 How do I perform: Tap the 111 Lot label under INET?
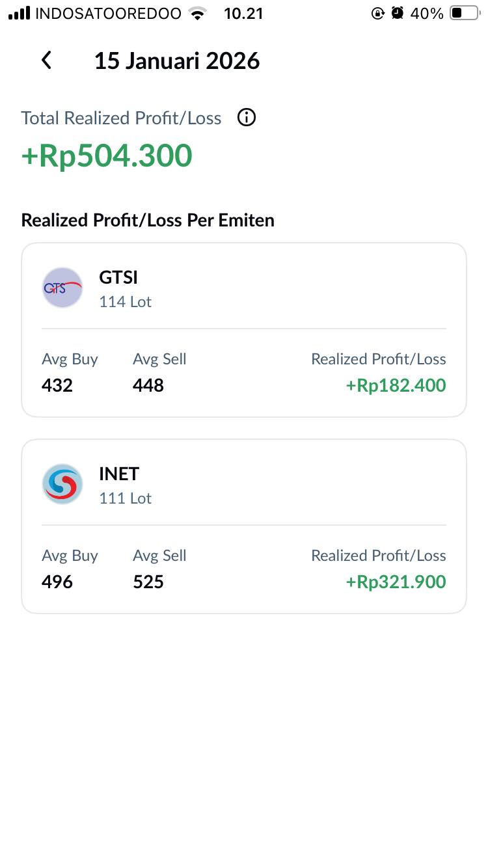click(126, 498)
